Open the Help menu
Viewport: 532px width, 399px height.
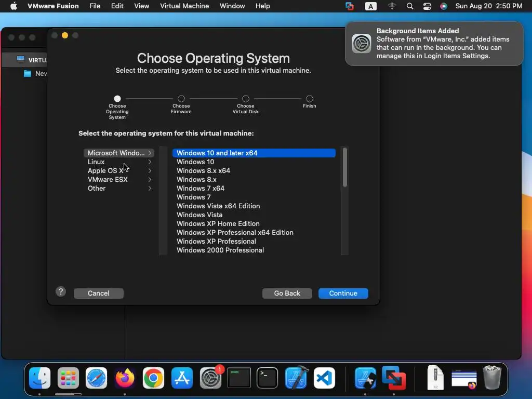[262, 6]
